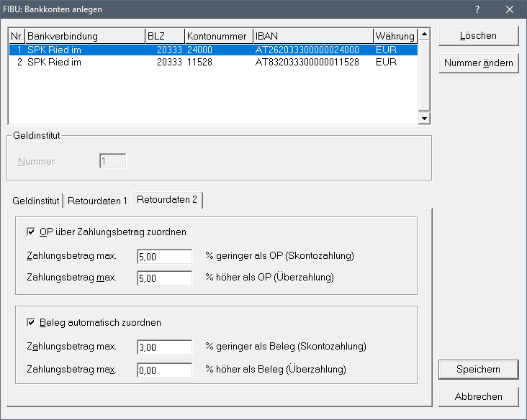Click the IBAN column header
Screen dimensions: 527x420
click(x=312, y=36)
